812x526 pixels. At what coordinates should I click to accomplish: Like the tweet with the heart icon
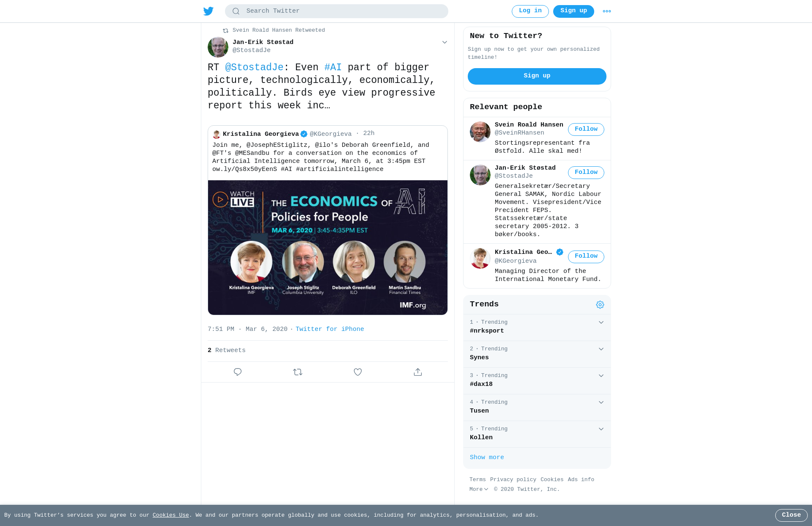[358, 372]
